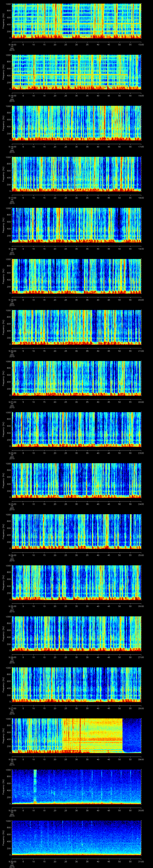Click the 25:00 end time label
Screen dimensions: 153x868
click(x=141, y=555)
